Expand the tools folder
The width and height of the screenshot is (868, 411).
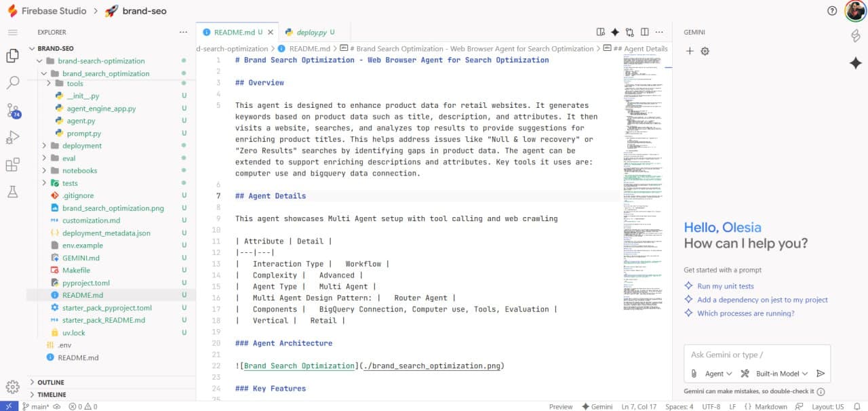pyautogui.click(x=50, y=83)
